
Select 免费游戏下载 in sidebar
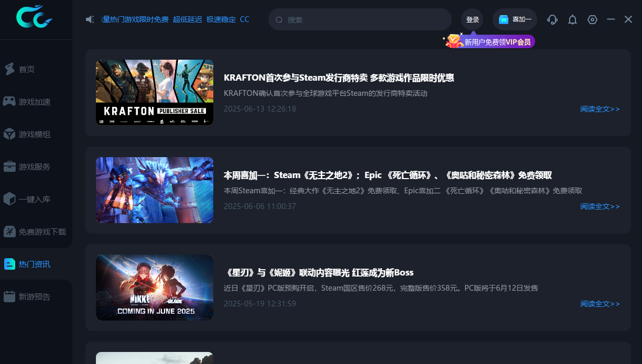click(42, 231)
